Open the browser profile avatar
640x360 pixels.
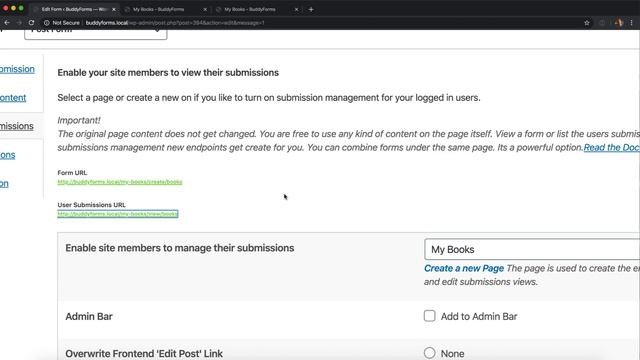pos(619,23)
